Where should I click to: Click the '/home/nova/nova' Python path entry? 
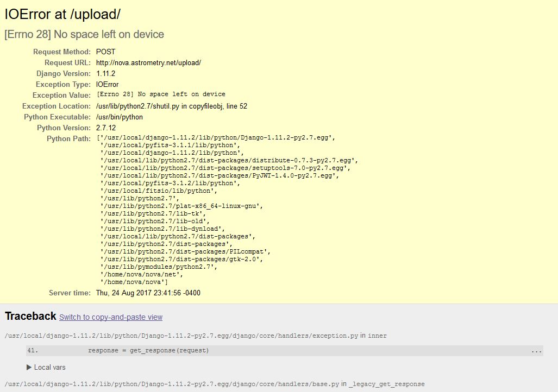[x=134, y=282]
